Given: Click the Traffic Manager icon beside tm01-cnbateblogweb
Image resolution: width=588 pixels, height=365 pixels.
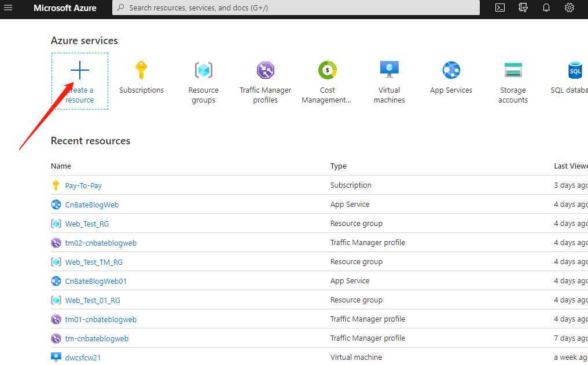Looking at the screenshot, I should (56, 319).
